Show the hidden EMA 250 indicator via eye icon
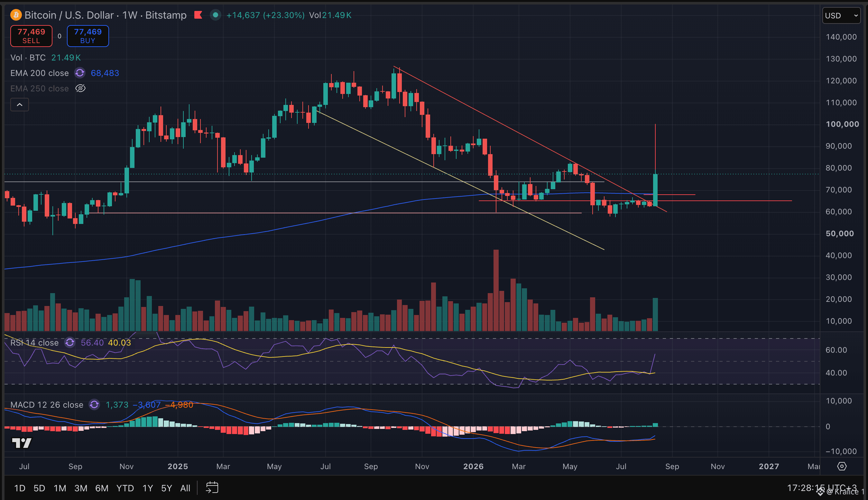Image resolution: width=868 pixels, height=500 pixels. pyautogui.click(x=80, y=88)
